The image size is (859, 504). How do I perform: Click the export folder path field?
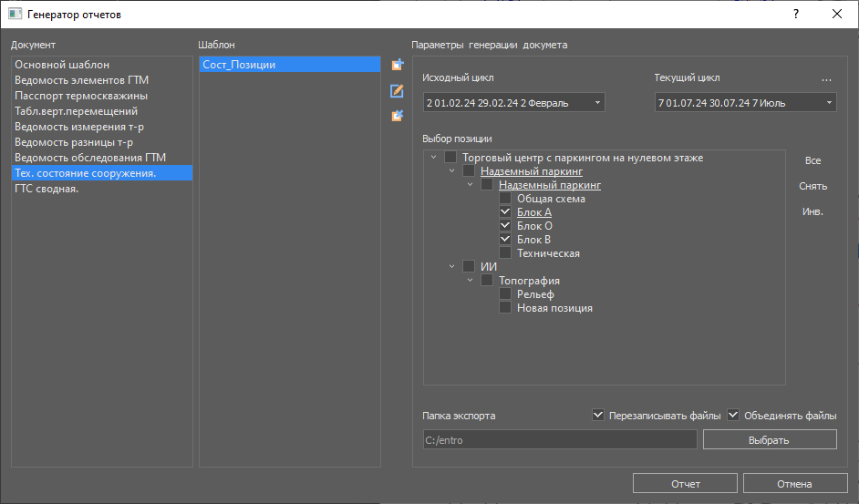(559, 440)
